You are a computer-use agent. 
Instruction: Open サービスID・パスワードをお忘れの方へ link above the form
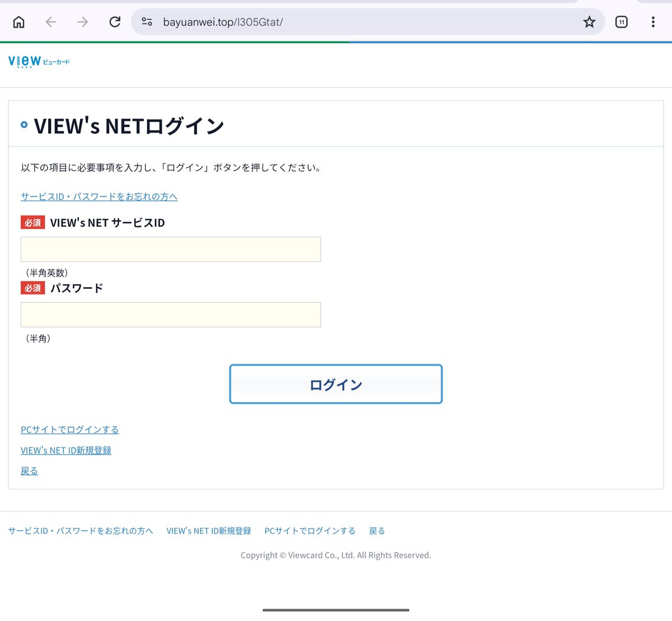pyautogui.click(x=99, y=197)
